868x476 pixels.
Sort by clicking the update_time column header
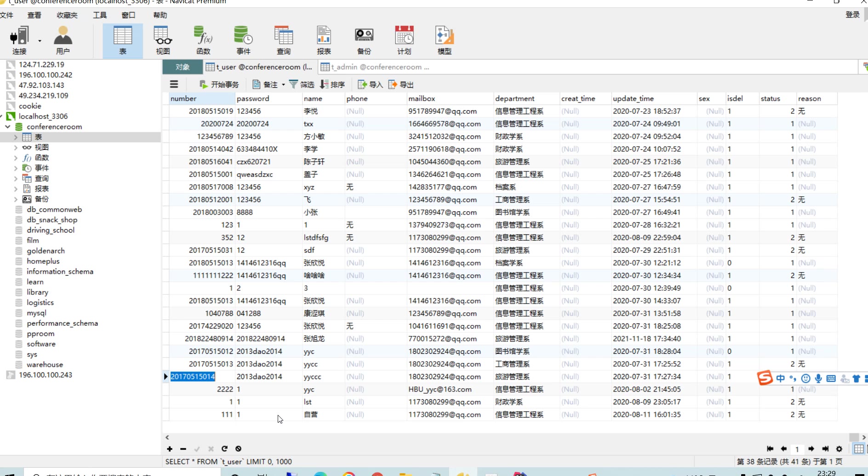tap(633, 99)
